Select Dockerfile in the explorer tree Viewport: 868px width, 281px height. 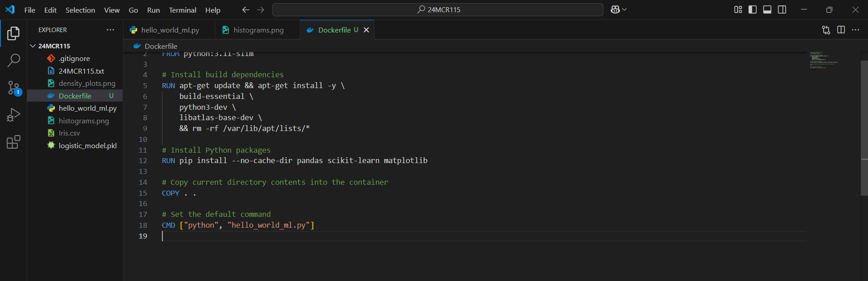tap(75, 96)
